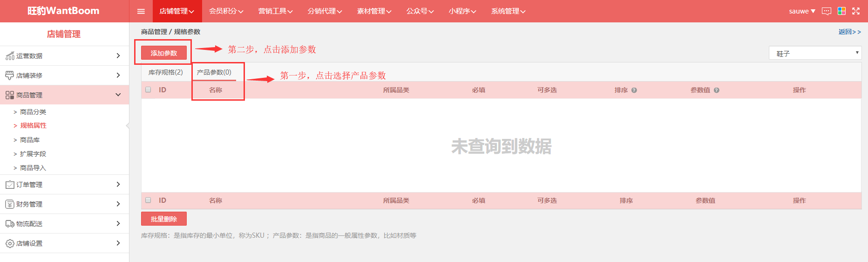Image resolution: width=868 pixels, height=262 pixels.
Task: Open 运营数据 from the sidebar
Action: [64, 56]
